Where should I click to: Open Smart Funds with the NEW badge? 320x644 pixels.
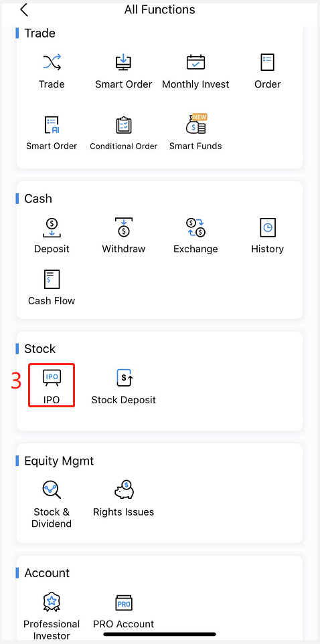[x=196, y=124]
